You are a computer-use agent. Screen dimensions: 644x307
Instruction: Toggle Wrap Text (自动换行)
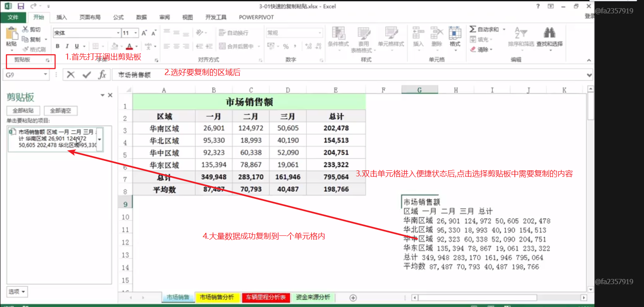coord(234,33)
